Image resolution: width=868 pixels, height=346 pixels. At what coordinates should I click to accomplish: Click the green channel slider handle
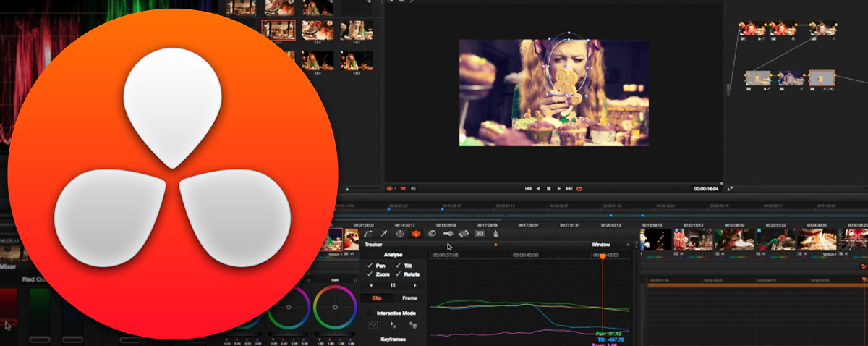point(40,339)
